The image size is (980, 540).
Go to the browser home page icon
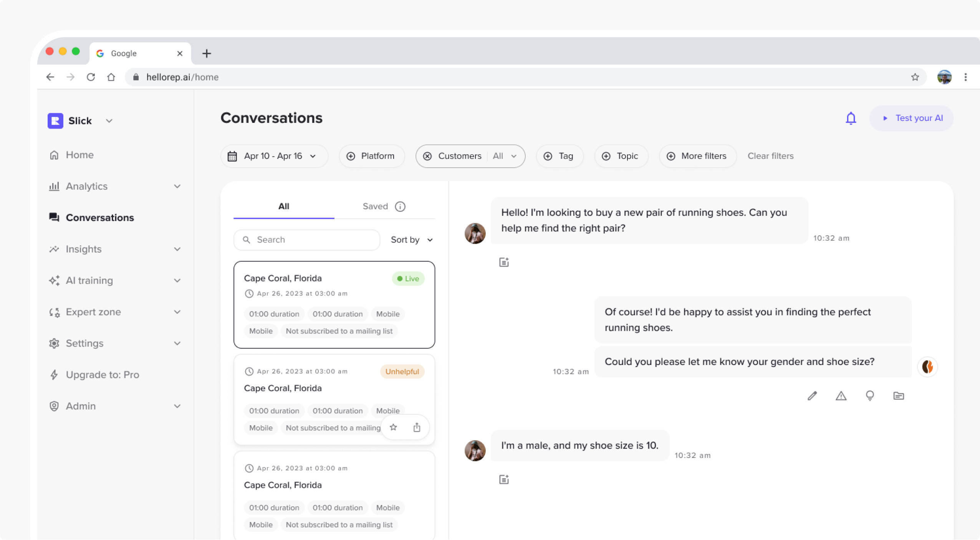click(111, 77)
